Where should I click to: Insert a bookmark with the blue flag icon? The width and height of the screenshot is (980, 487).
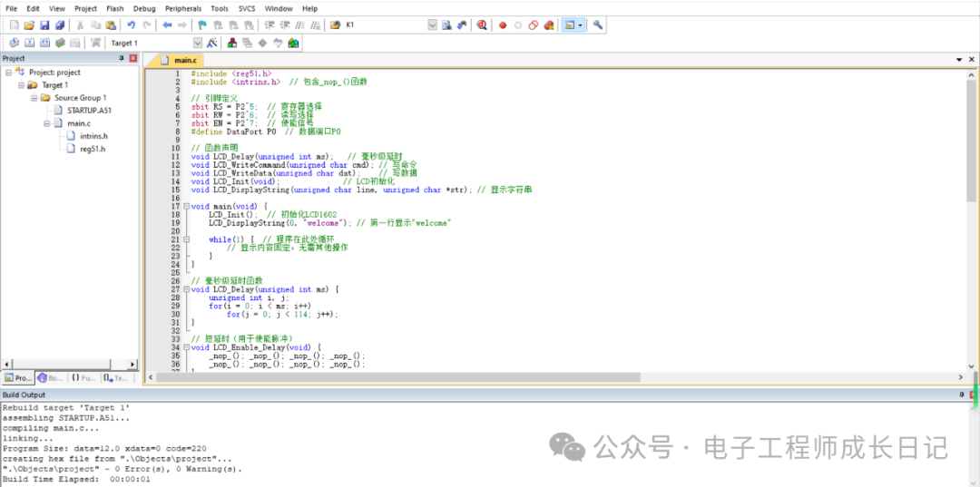(x=201, y=25)
